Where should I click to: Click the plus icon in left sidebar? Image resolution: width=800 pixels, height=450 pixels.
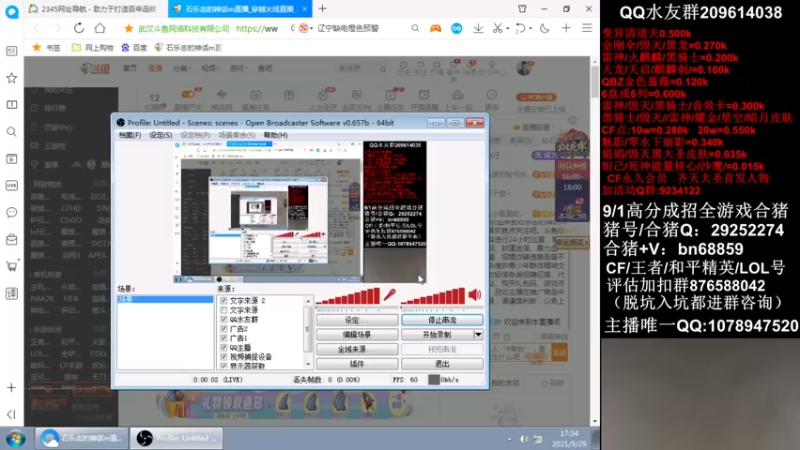(11, 388)
